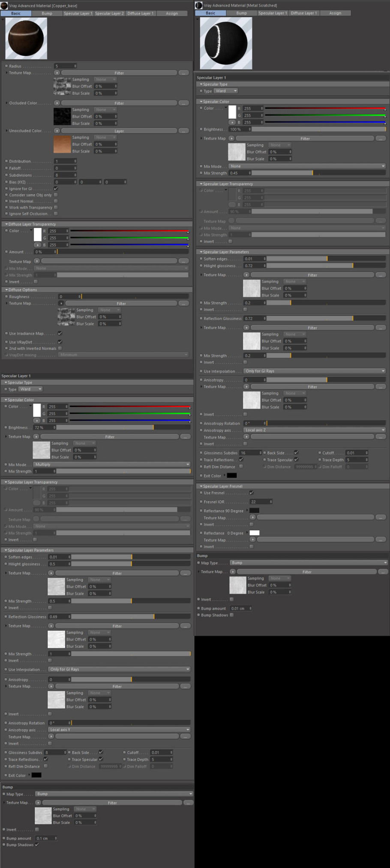Adjust Metal Scratched Mix Strength 0.45 slider
Screen dimensions: 390x868
pos(319,173)
